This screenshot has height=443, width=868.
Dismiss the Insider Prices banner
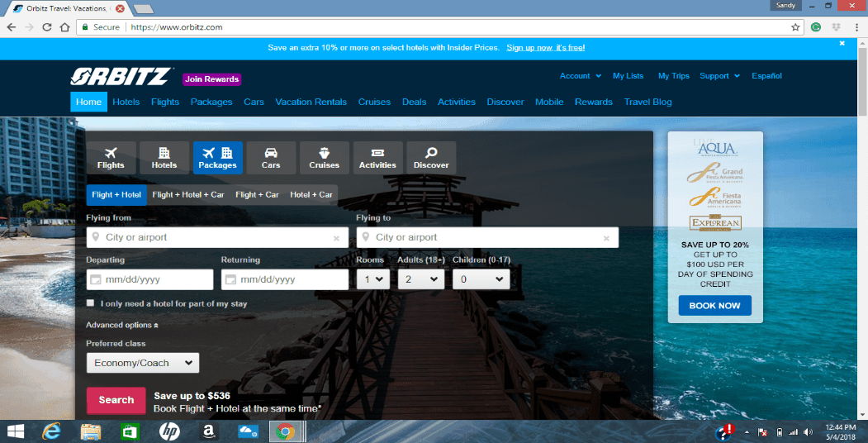click(x=842, y=43)
